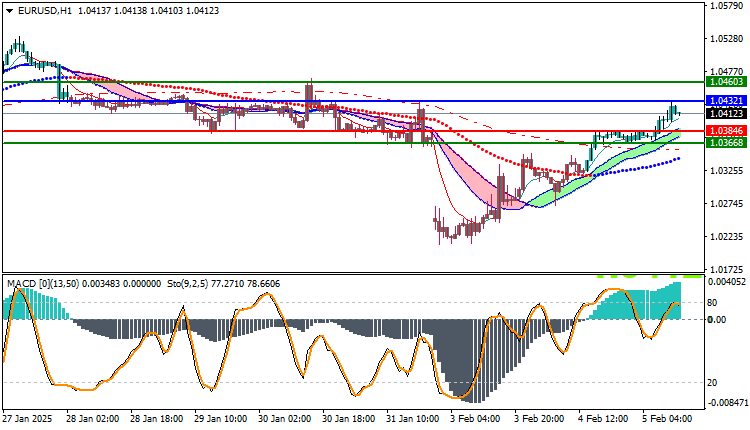Select the red 1.03846 price level label

tap(727, 131)
